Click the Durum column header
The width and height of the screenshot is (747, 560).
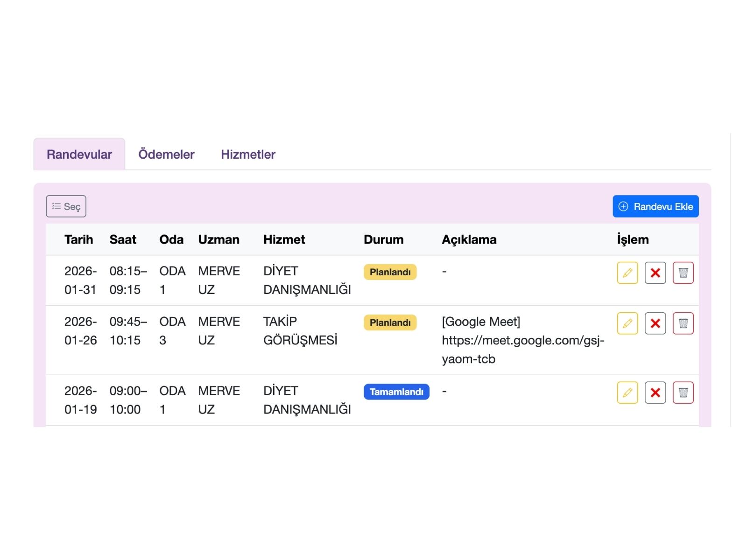[x=383, y=239]
